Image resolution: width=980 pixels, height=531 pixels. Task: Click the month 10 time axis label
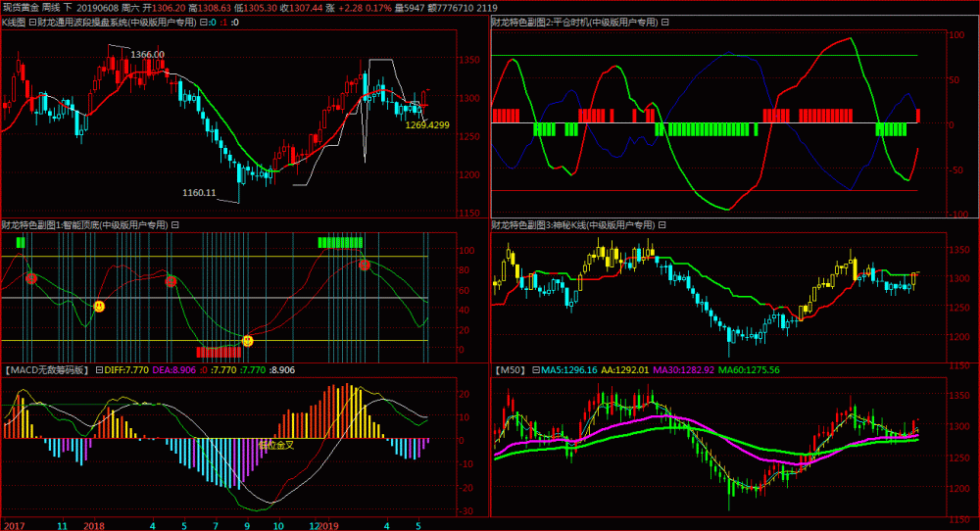click(278, 525)
